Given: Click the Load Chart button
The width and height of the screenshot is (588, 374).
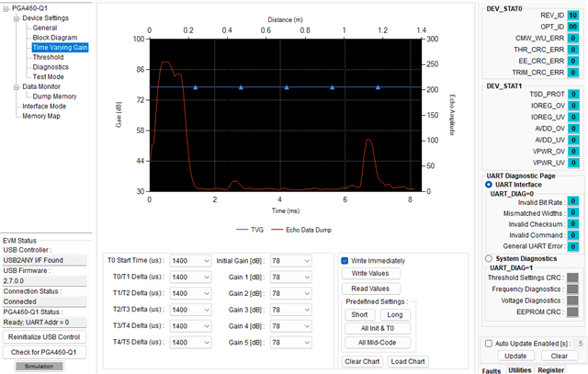Looking at the screenshot, I should pos(408,362).
